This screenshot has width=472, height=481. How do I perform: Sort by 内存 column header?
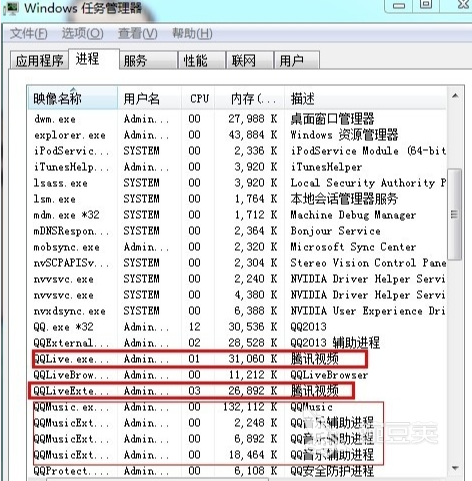click(x=250, y=98)
